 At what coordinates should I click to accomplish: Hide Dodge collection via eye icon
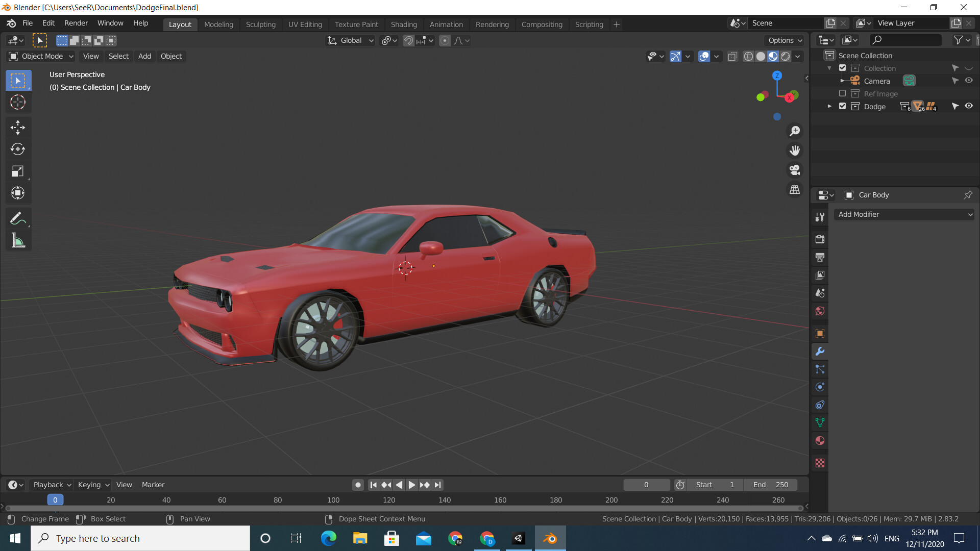pyautogui.click(x=969, y=106)
